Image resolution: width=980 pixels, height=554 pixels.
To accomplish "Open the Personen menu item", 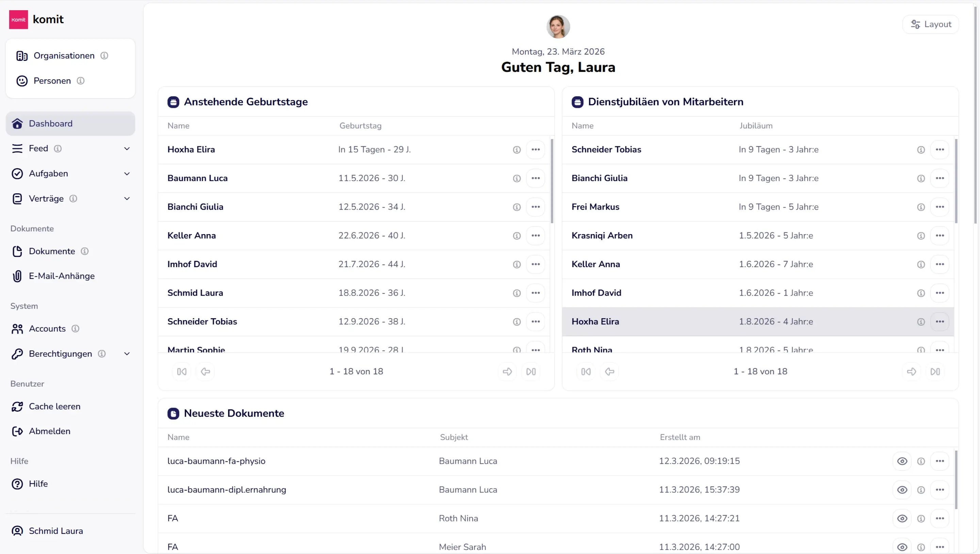I will [52, 81].
